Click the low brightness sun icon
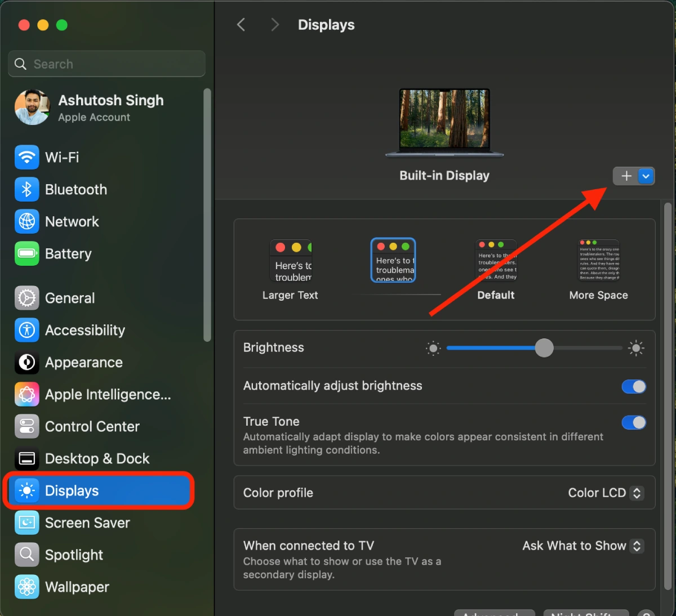676x616 pixels. pyautogui.click(x=433, y=349)
